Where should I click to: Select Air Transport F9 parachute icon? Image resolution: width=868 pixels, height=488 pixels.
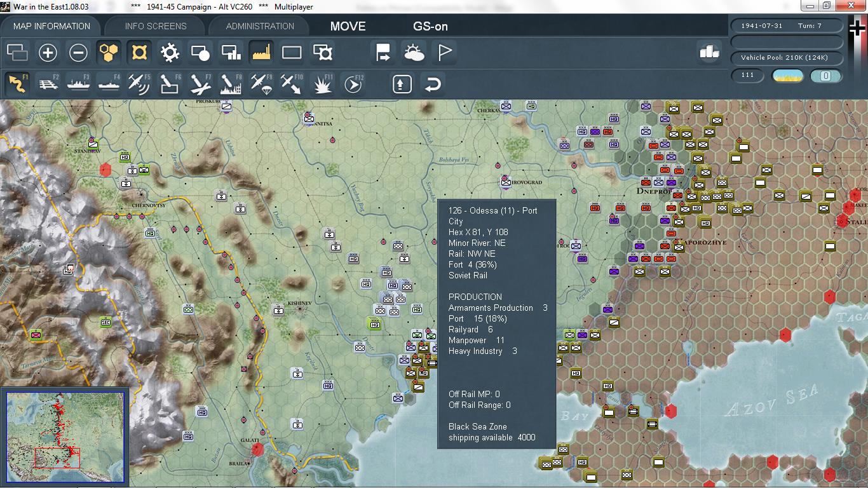pyautogui.click(x=261, y=84)
